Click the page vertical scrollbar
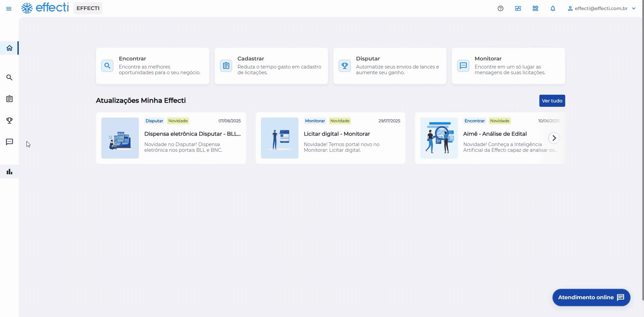The width and height of the screenshot is (644, 317). (x=642, y=151)
